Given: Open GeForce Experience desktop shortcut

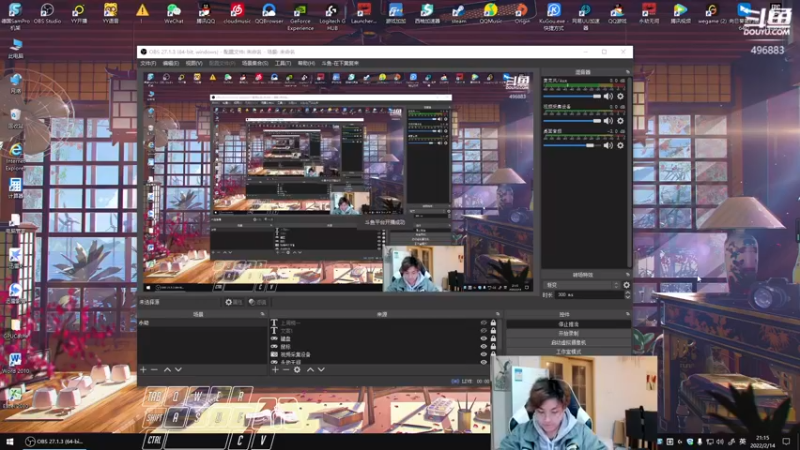Looking at the screenshot, I should coord(300,16).
